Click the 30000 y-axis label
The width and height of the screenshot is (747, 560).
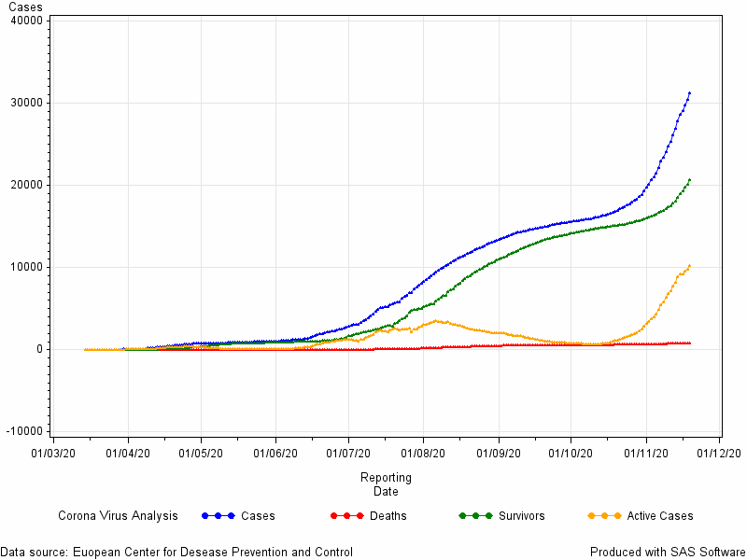click(x=27, y=103)
